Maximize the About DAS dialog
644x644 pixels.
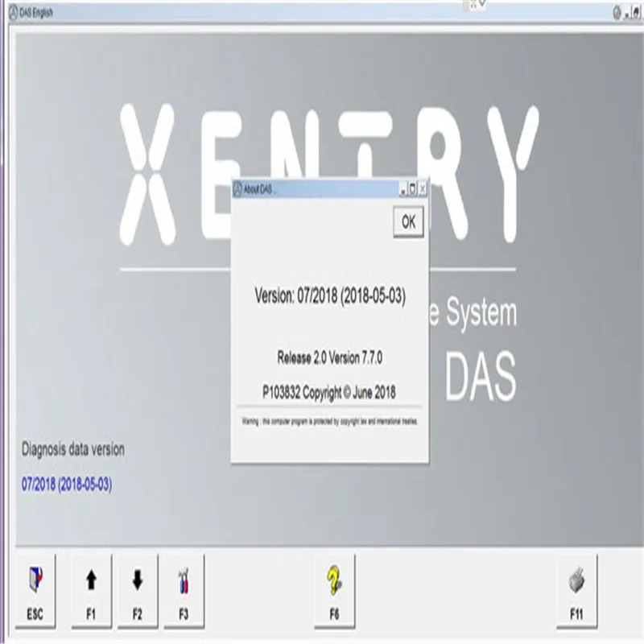point(413,189)
